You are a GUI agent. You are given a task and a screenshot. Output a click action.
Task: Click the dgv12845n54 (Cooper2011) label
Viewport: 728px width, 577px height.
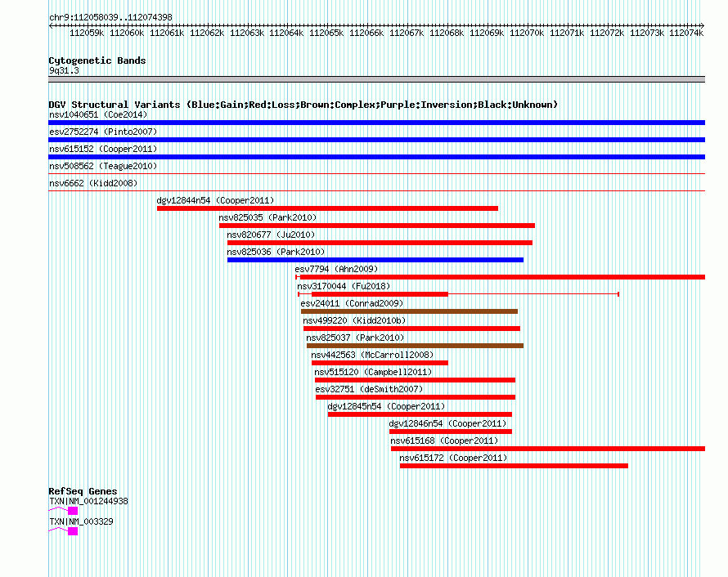click(x=386, y=406)
